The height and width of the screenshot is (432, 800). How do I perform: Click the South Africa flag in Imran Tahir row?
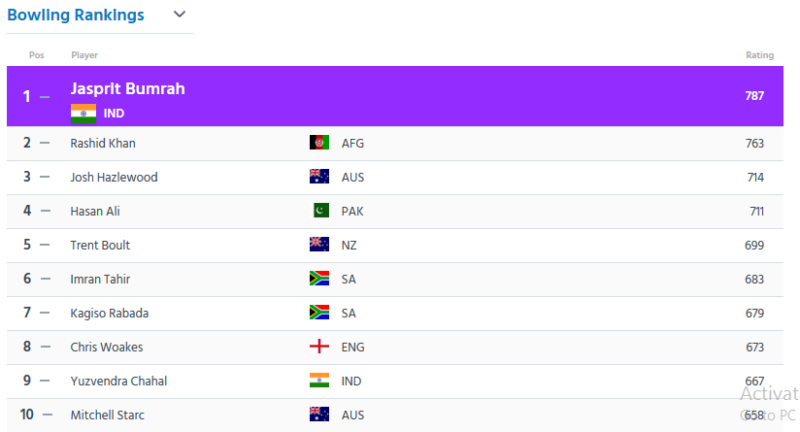coord(319,278)
